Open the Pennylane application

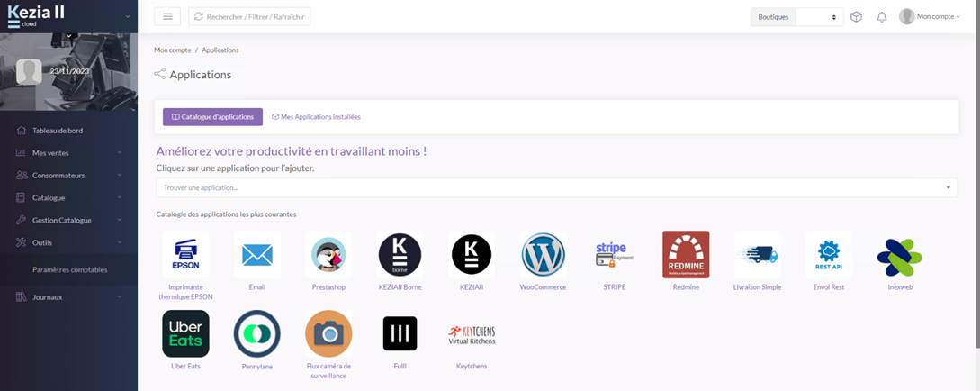click(x=256, y=334)
